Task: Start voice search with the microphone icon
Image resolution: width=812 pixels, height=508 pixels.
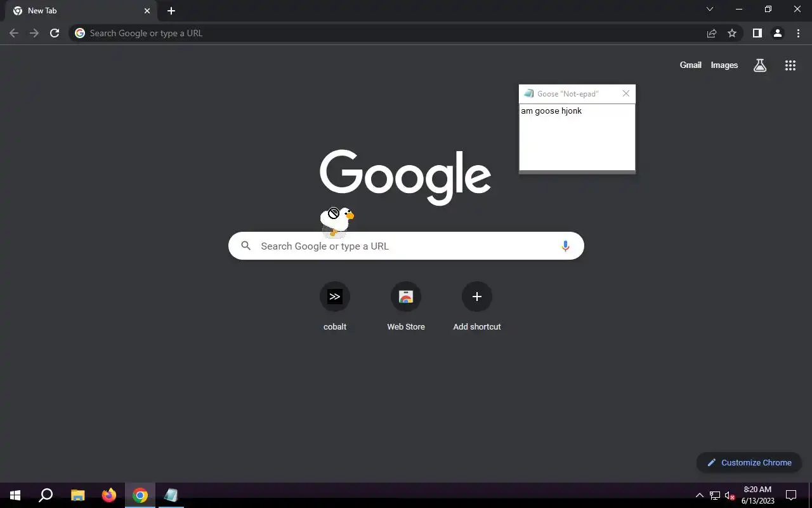Action: coord(565,246)
